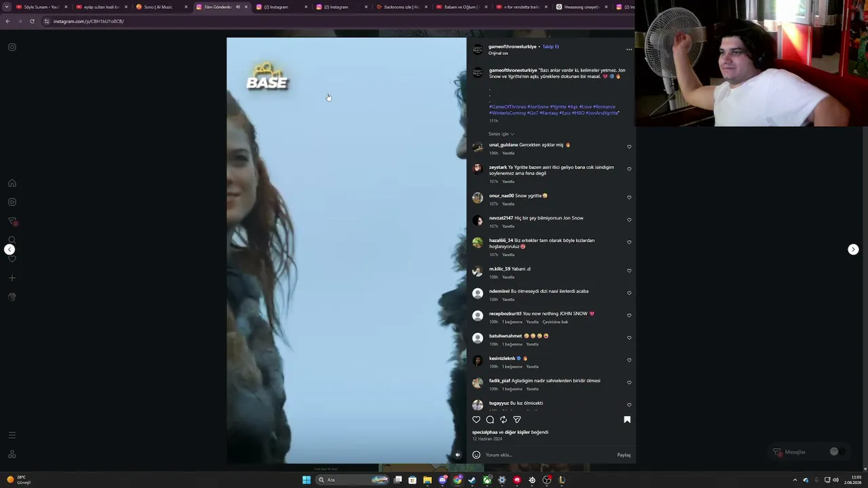Create a new post with the plus icon

12,278
